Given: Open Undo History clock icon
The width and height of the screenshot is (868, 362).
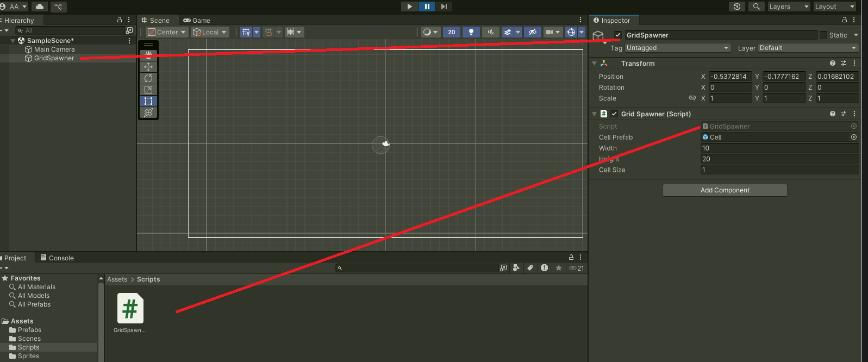Looking at the screenshot, I should pyautogui.click(x=736, y=7).
